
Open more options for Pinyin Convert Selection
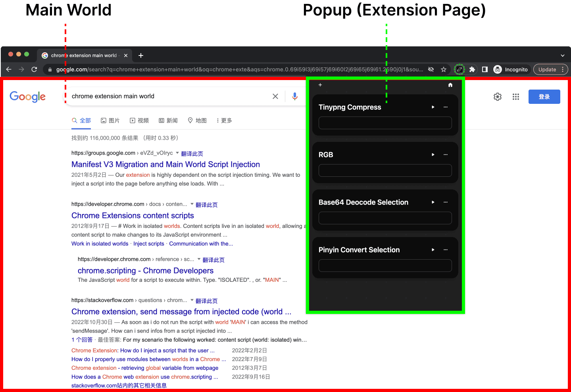click(x=446, y=250)
